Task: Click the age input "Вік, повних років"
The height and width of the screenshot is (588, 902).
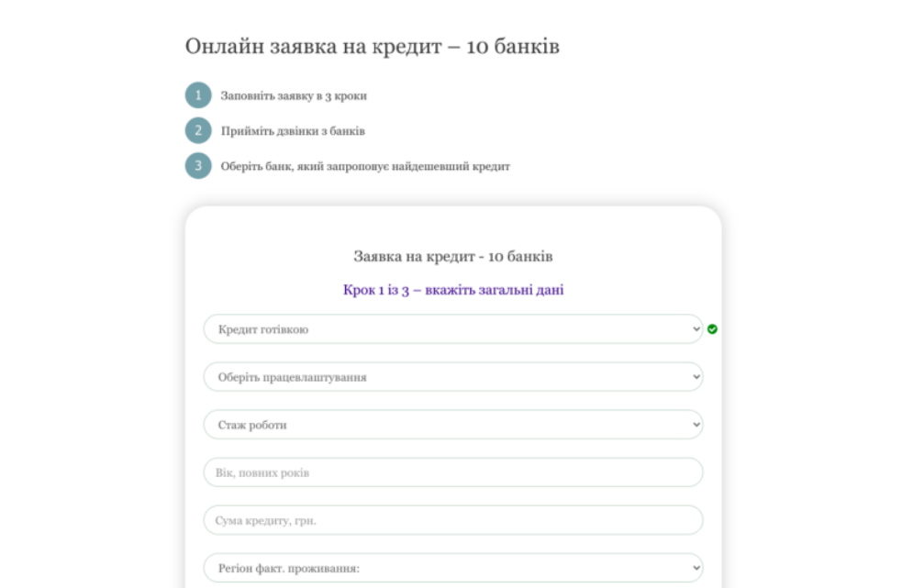Action: 452,472
